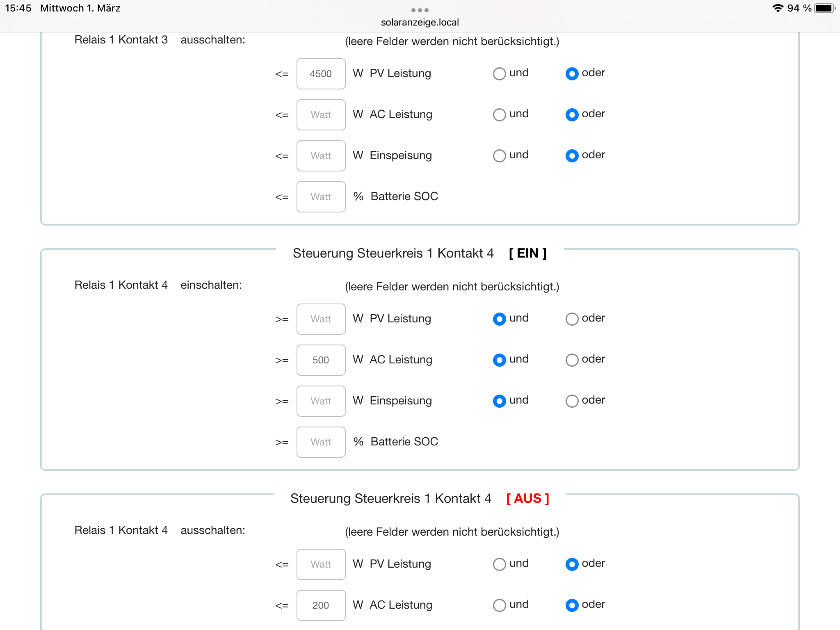The image size is (840, 630).
Task: Tap the battery status icon
Action: pos(824,8)
